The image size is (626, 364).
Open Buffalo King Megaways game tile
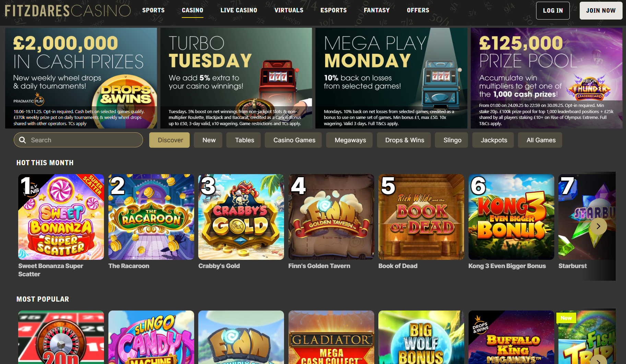pos(511,337)
